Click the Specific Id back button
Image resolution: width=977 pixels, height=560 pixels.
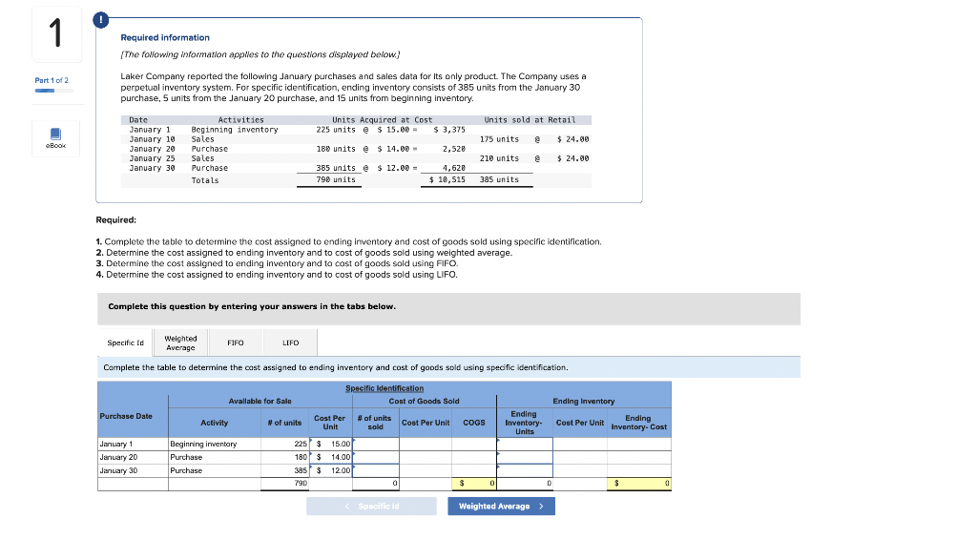pos(371,506)
